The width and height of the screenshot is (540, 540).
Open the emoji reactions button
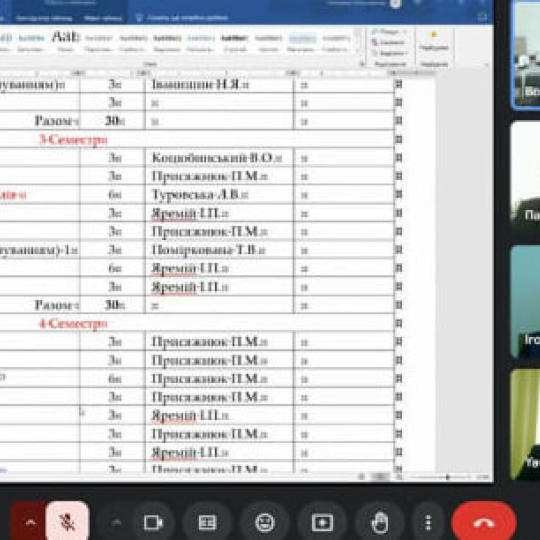pyautogui.click(x=264, y=523)
